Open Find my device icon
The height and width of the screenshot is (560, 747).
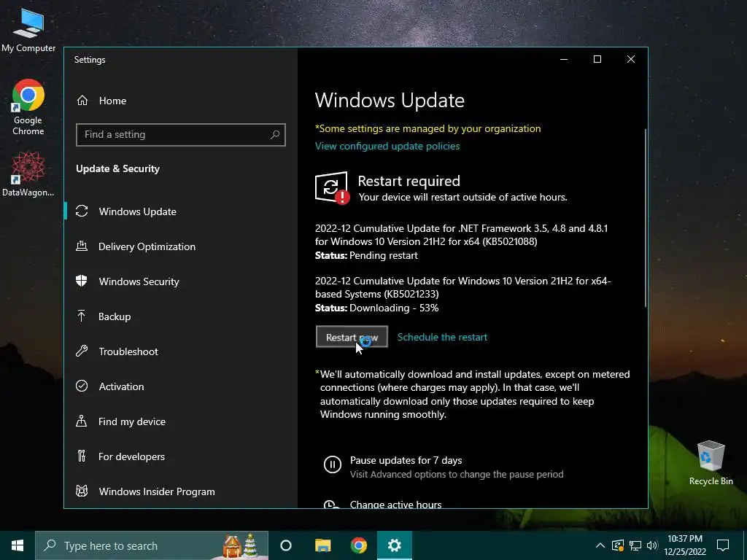pos(82,421)
